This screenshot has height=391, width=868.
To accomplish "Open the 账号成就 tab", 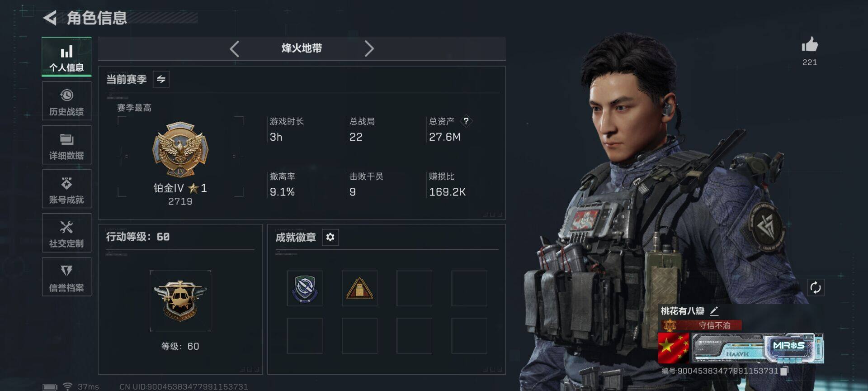I will coord(66,189).
